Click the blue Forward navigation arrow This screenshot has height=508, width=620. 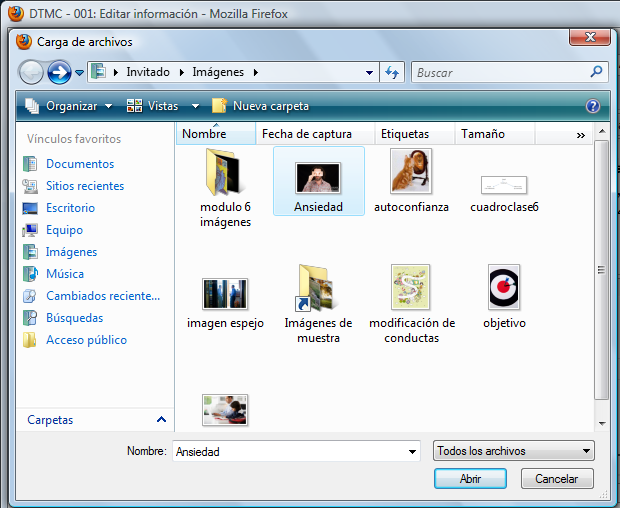(x=59, y=72)
